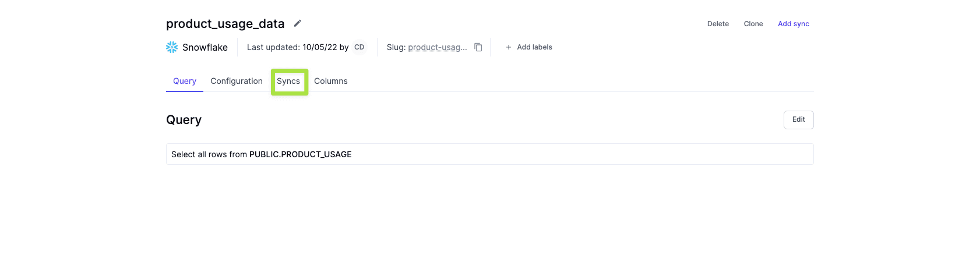Click the Query section heading
The height and width of the screenshot is (258, 980).
coord(184,120)
